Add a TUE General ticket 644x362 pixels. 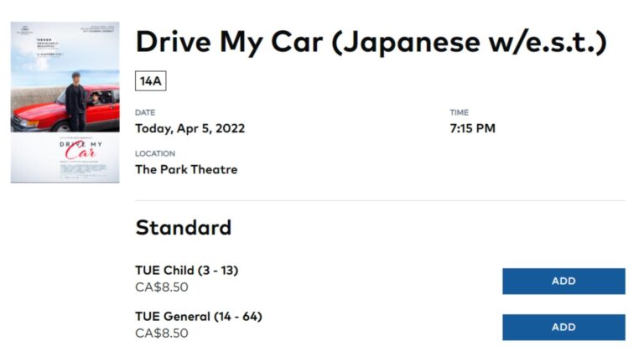pyautogui.click(x=563, y=328)
